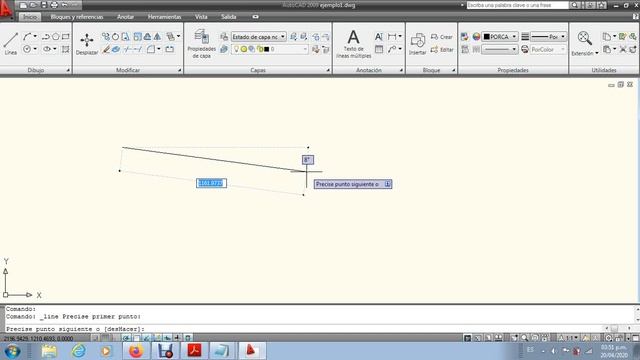Click the lineweight icon in Propiedades
This screenshot has width=640, height=360.
(x=525, y=37)
